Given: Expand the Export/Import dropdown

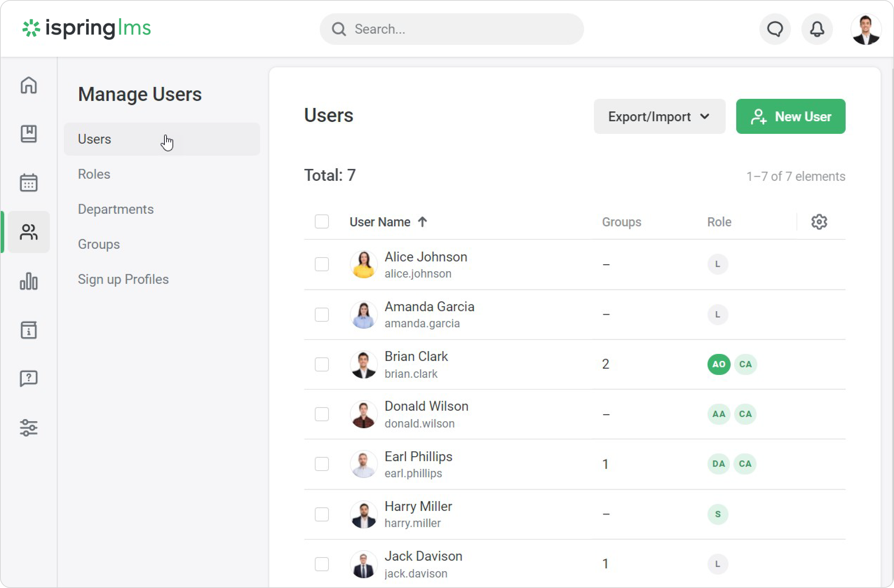Looking at the screenshot, I should (659, 116).
